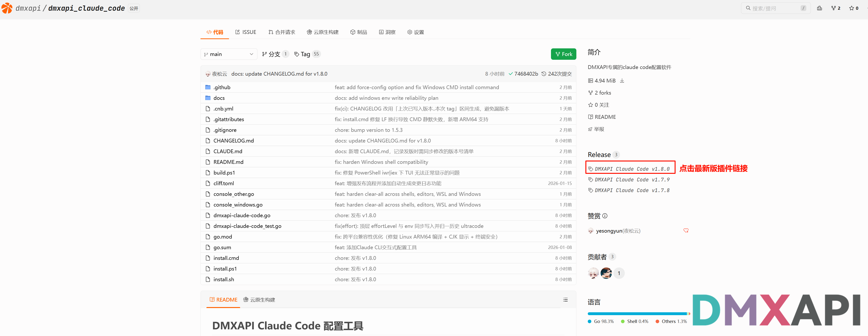Open the docs folder icon
The image size is (868, 336).
pos(208,98)
